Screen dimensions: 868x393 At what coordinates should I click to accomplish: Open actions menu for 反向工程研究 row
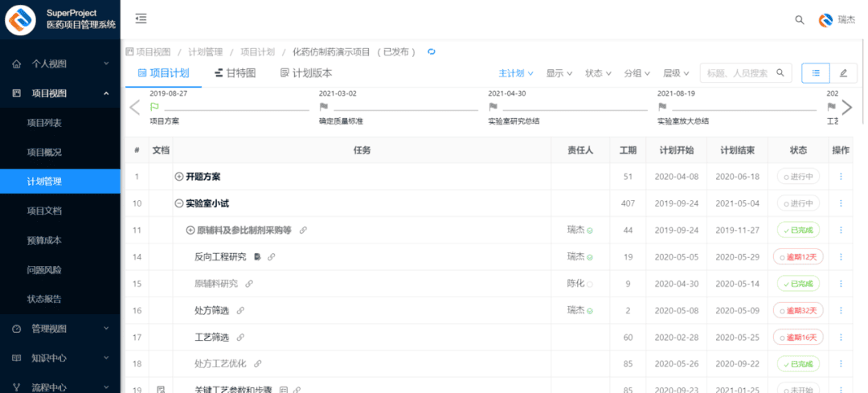841,257
